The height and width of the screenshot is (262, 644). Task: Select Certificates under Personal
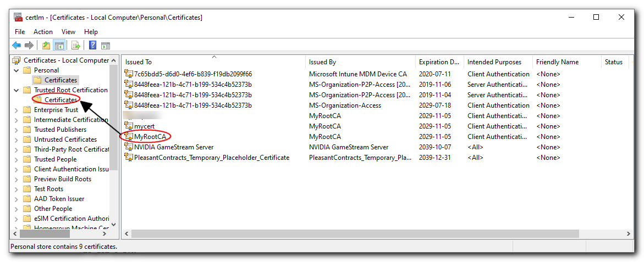tap(61, 80)
